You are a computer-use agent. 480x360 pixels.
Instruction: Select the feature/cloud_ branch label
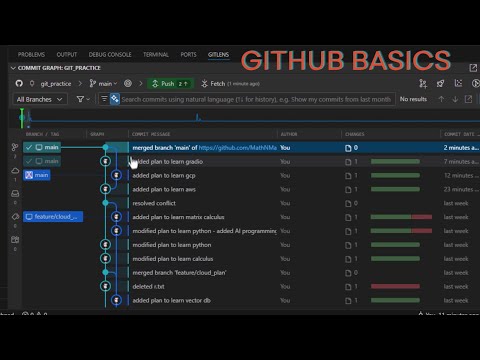53,217
